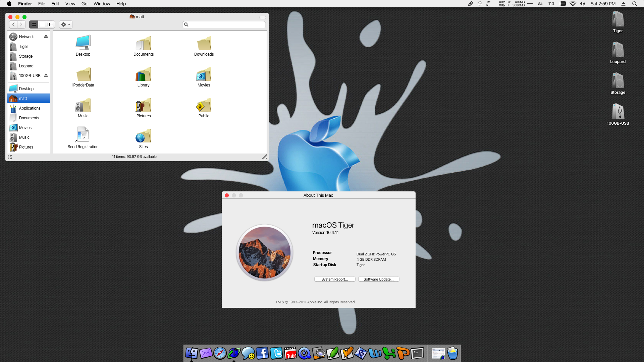
Task: Launch Microsoft PowerPoint from the dock
Action: pyautogui.click(x=403, y=353)
